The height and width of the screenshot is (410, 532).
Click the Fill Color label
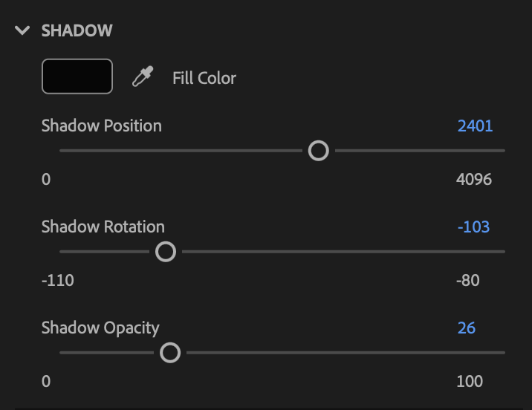point(204,77)
